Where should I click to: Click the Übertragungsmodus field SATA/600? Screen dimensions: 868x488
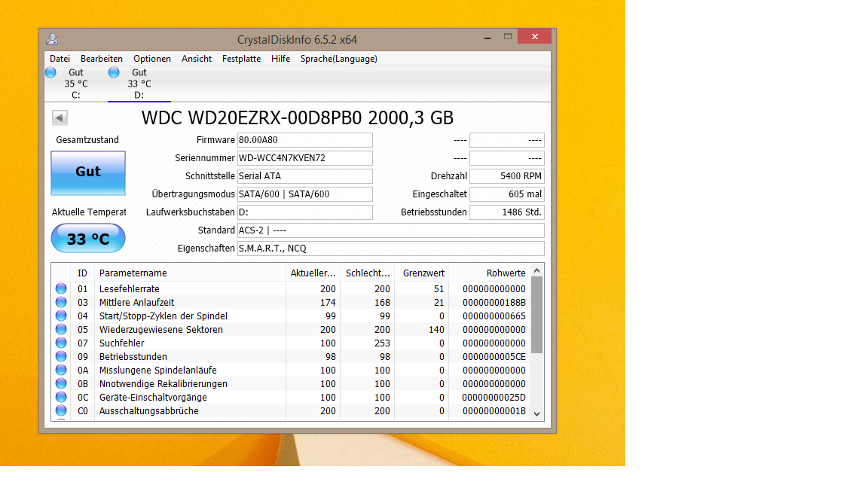(305, 194)
